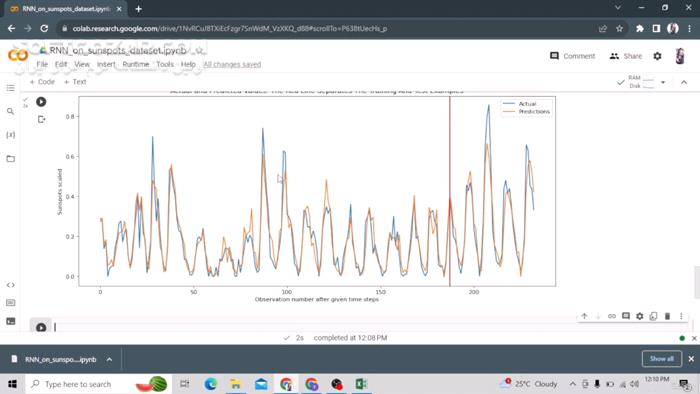This screenshot has height=394, width=700.
Task: Close the execution status bar
Action: [x=694, y=338]
